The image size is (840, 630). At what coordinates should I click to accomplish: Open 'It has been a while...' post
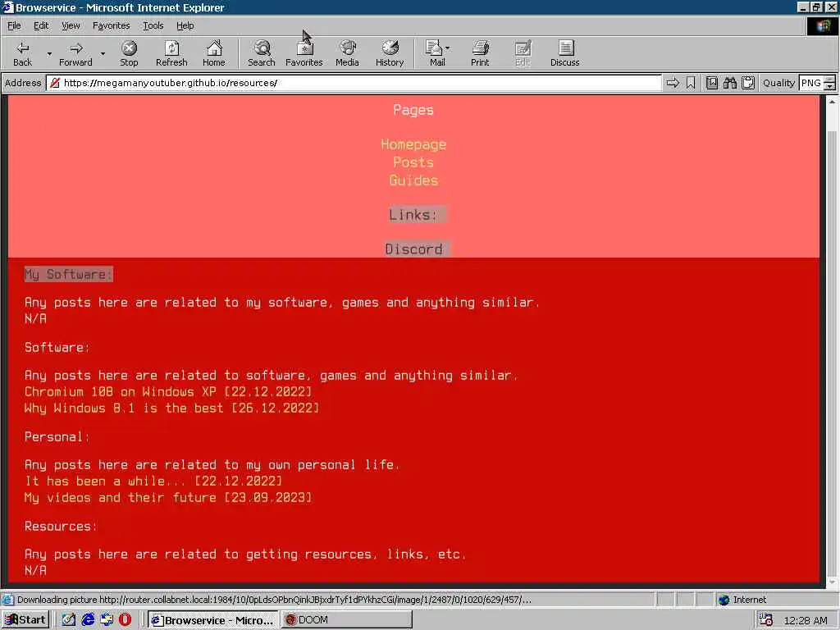153,481
